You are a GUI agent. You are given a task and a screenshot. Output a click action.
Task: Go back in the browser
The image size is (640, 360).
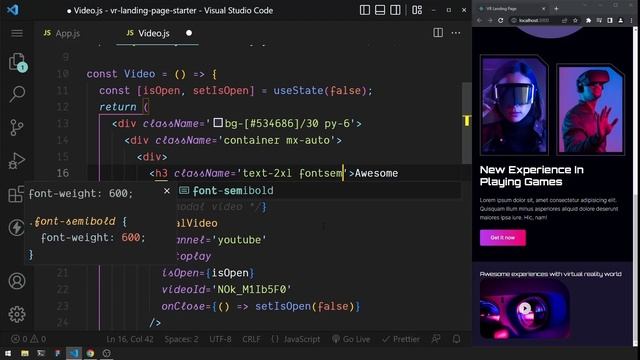click(x=480, y=20)
